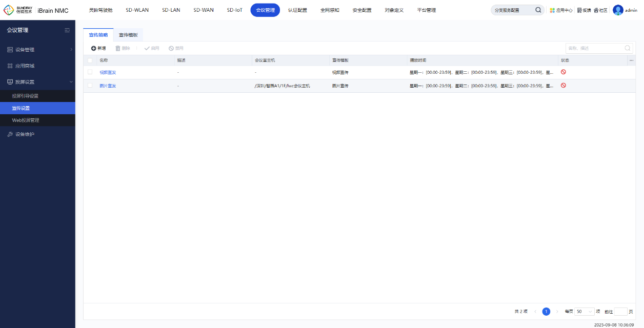Click the admin user avatar
The width and height of the screenshot is (644, 328).
pyautogui.click(x=618, y=10)
